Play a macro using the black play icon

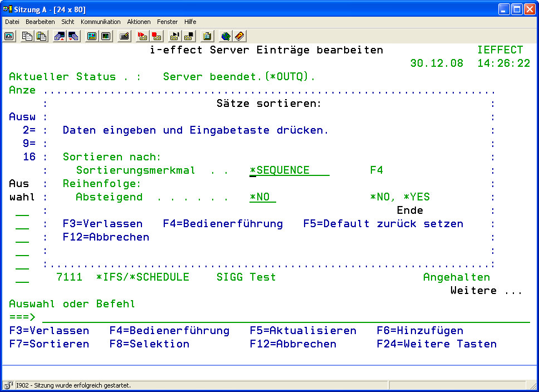[175, 36]
